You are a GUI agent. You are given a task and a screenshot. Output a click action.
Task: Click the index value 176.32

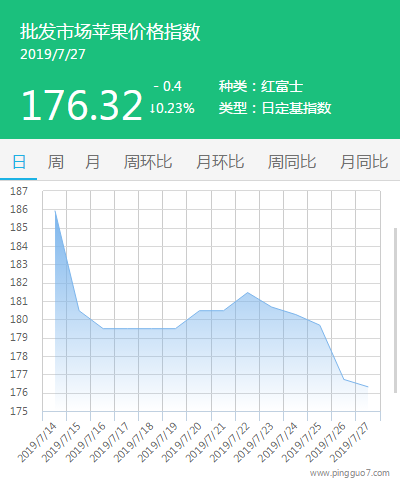[x=82, y=105]
